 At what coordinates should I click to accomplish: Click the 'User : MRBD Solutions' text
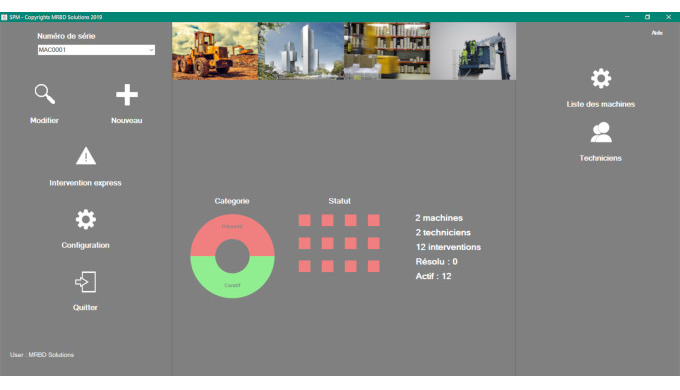tap(42, 355)
